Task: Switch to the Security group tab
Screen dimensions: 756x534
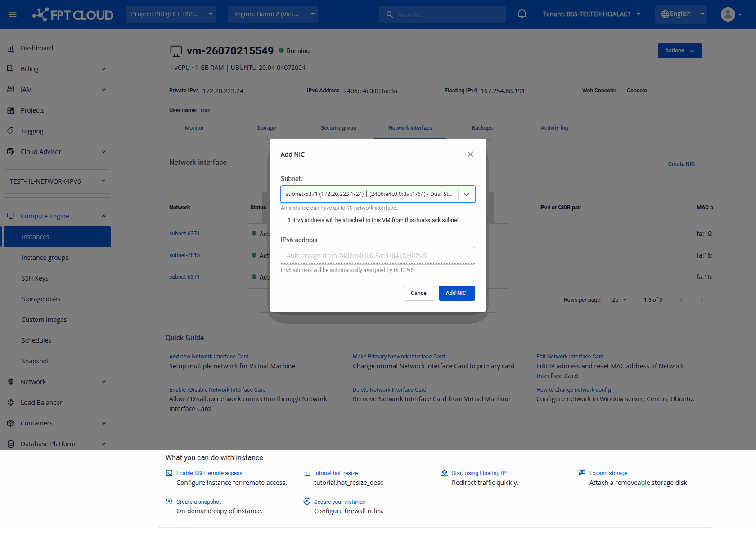Action: tap(338, 128)
